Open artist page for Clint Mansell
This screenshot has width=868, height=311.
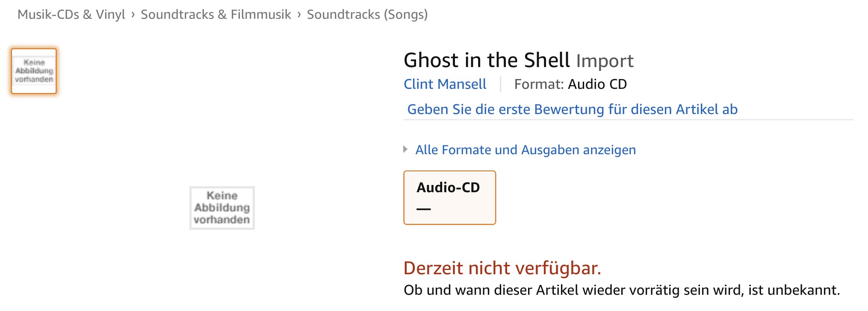(445, 84)
